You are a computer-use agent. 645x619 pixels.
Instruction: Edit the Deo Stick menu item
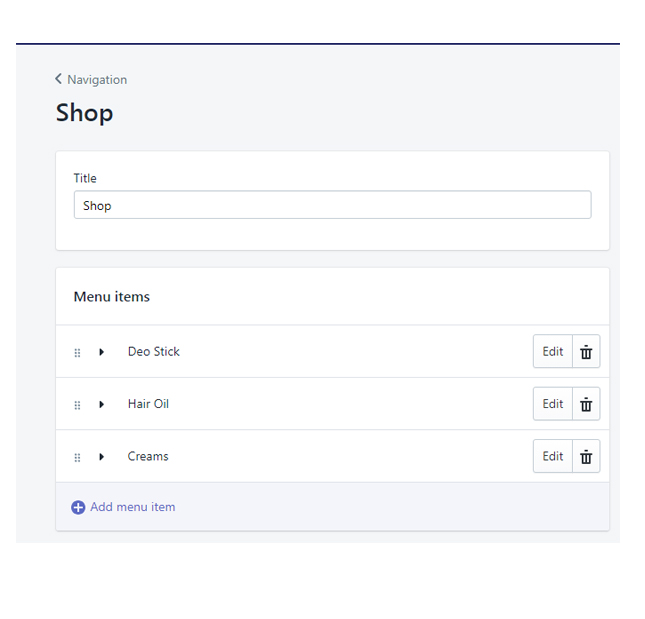click(x=553, y=352)
